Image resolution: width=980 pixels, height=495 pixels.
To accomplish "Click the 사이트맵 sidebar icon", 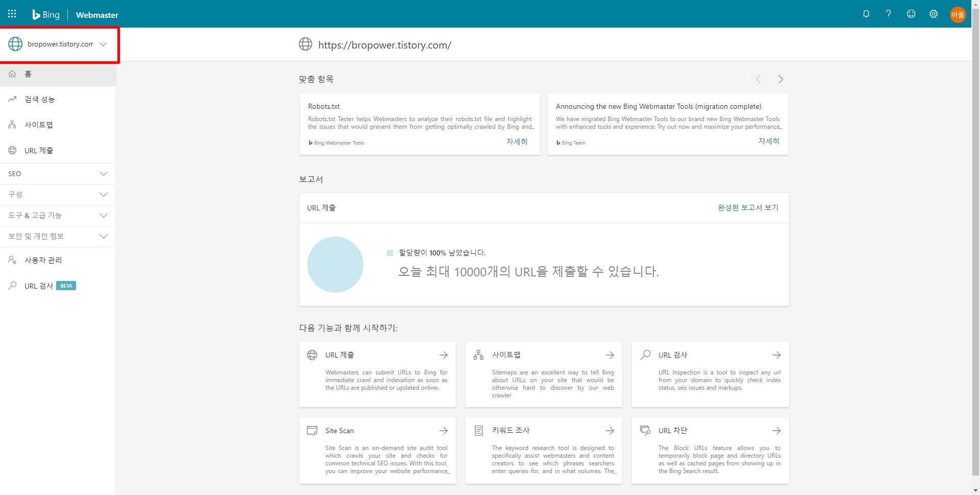I will pos(12,125).
